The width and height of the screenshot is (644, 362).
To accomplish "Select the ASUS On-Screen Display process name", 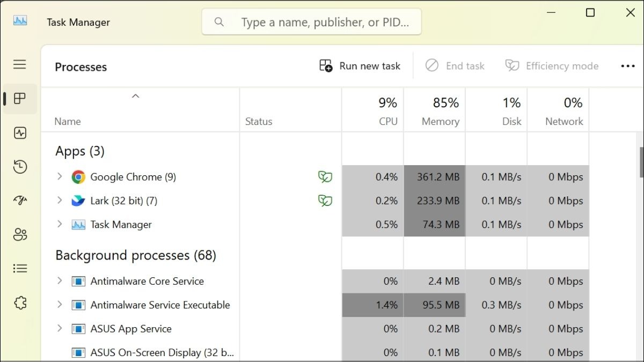I will (162, 353).
